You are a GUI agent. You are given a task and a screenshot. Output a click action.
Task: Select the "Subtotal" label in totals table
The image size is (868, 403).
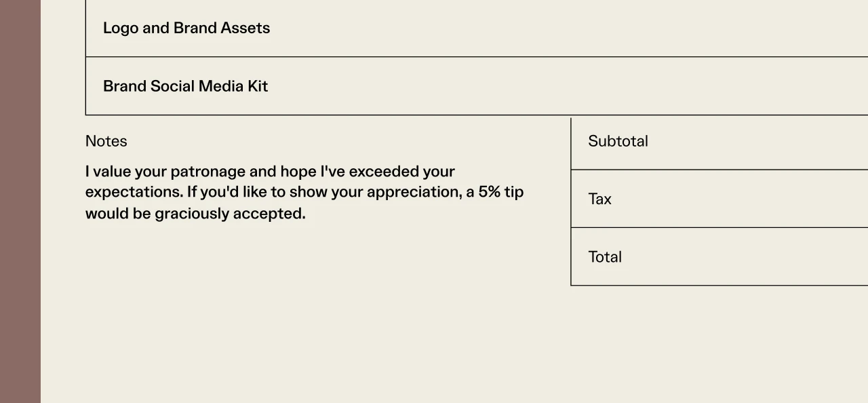[618, 141]
